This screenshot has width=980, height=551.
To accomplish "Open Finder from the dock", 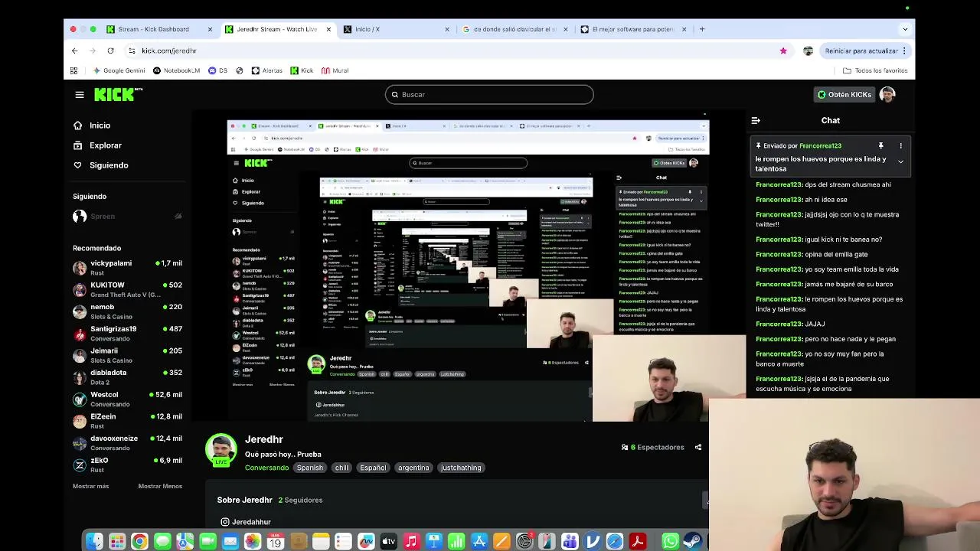I will (x=94, y=542).
